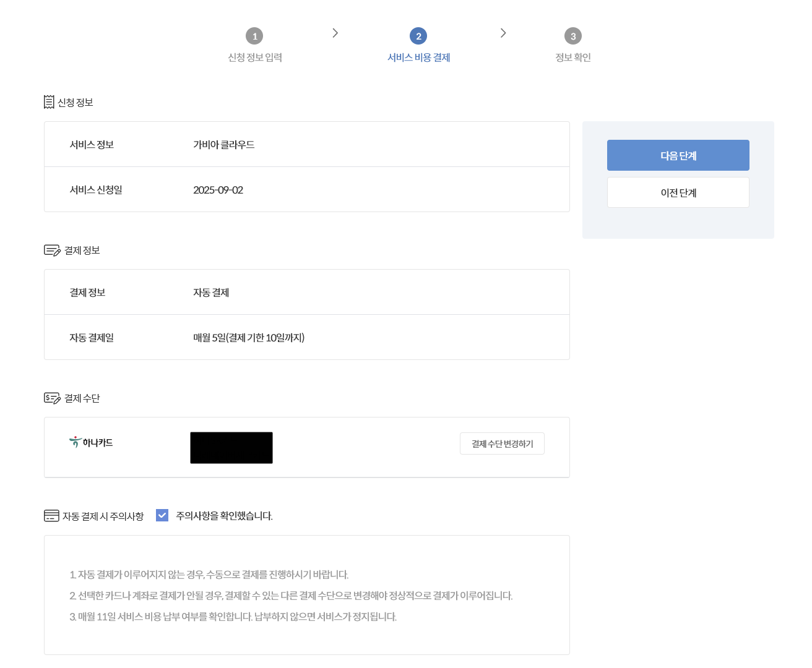Click the 서비스 신청일 row label
Screen dimensions: 812x668
coord(96,190)
